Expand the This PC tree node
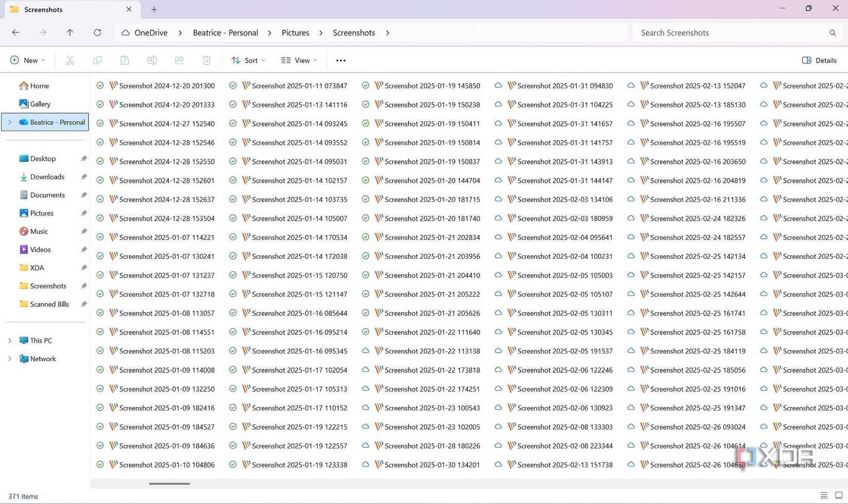Screen dimensions: 848x504 point(9,341)
